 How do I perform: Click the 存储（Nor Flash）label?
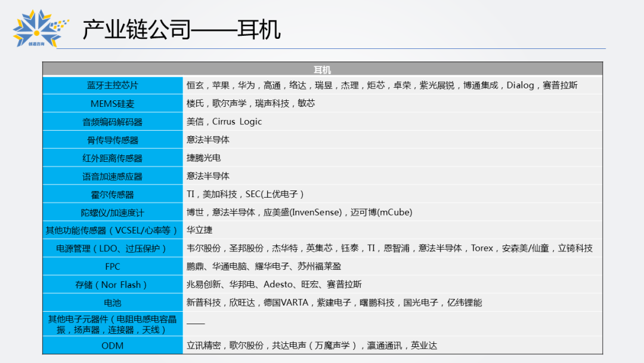113,284
